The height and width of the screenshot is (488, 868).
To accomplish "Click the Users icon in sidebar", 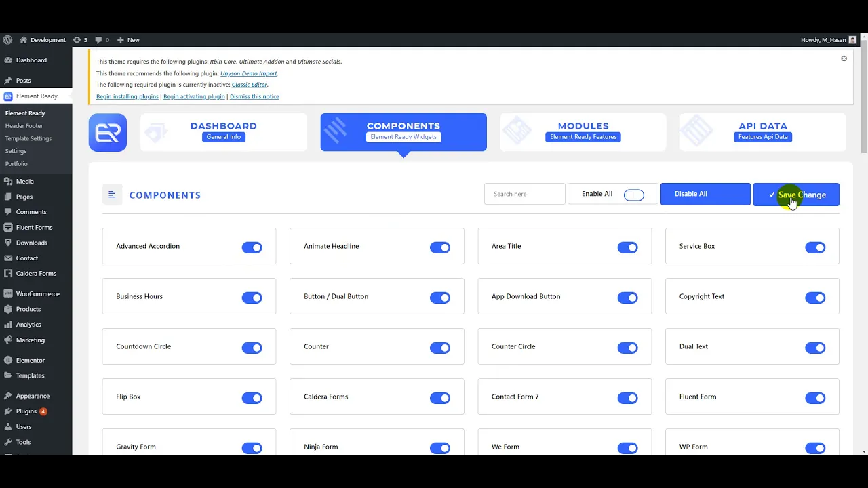I will pyautogui.click(x=8, y=427).
